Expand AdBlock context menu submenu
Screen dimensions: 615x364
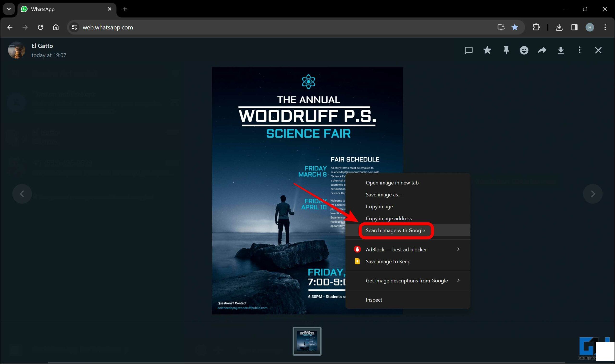(x=458, y=249)
